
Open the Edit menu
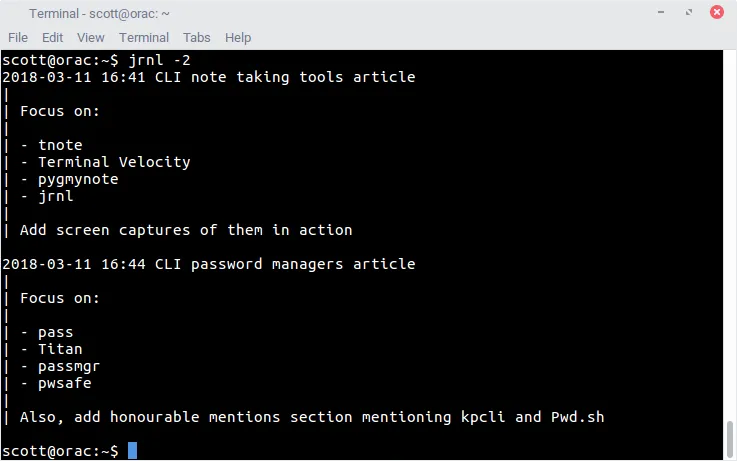pos(52,37)
